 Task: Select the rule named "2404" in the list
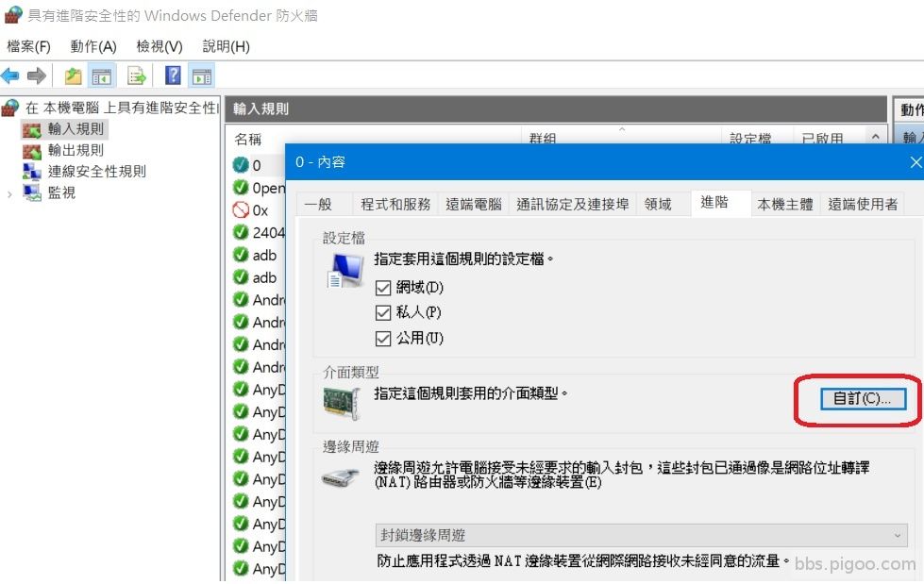pos(268,233)
